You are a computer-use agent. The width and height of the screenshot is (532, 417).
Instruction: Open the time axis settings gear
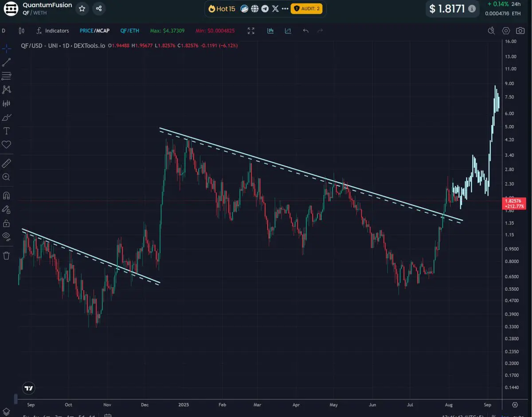click(515, 405)
